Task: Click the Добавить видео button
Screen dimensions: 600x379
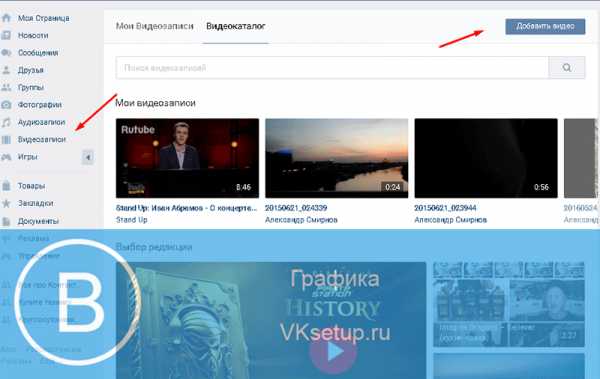Action: [x=545, y=26]
